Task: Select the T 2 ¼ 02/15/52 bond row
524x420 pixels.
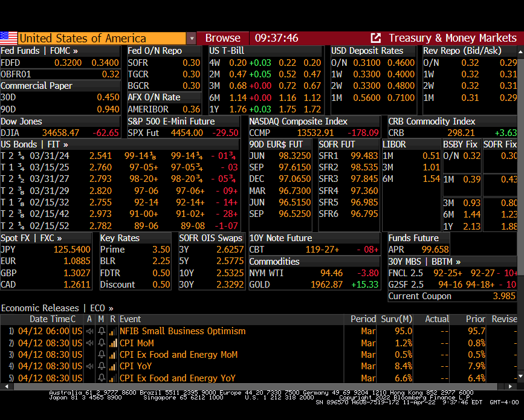Action: point(120,226)
